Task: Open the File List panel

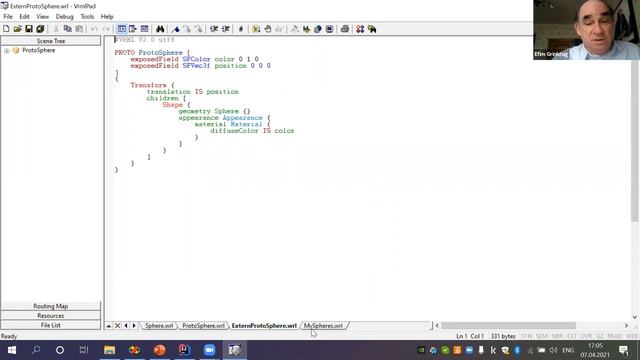Action: pyautogui.click(x=51, y=325)
